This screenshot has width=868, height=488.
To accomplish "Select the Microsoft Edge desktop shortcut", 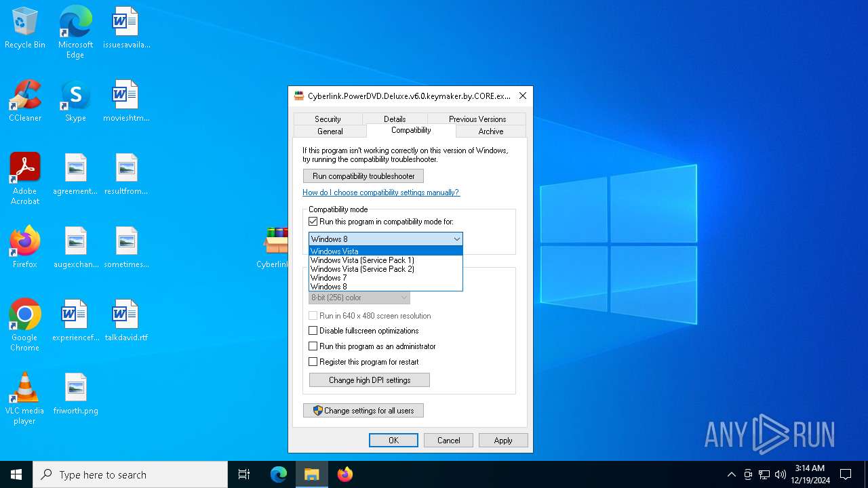I will [75, 32].
